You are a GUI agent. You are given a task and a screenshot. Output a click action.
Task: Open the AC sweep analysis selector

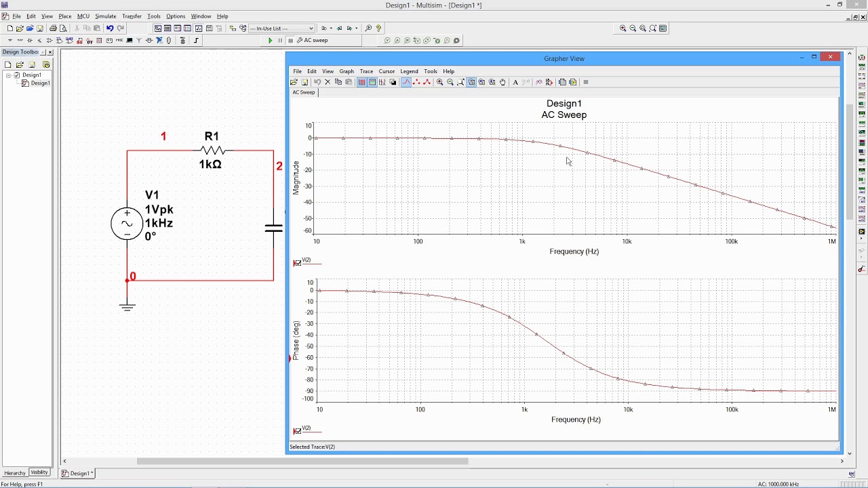pyautogui.click(x=313, y=41)
